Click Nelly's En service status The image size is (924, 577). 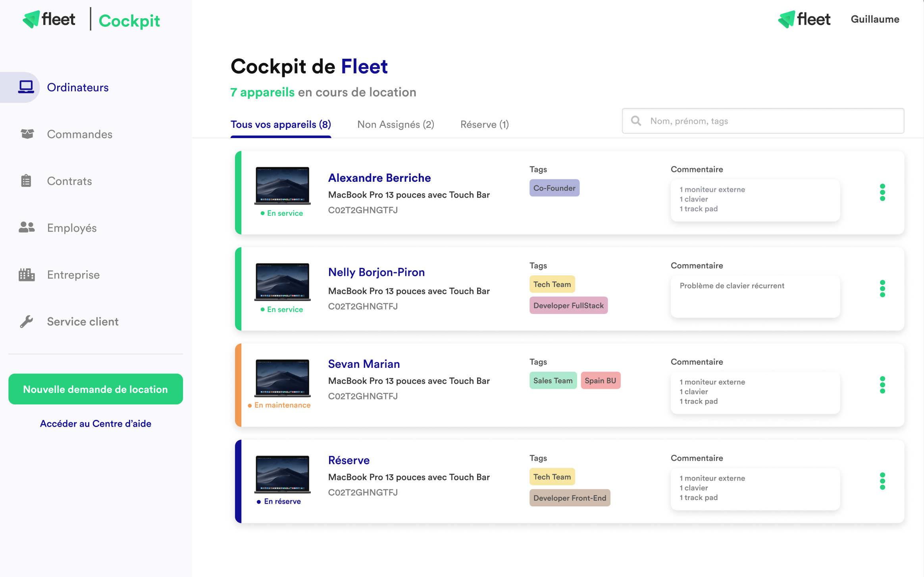282,310
